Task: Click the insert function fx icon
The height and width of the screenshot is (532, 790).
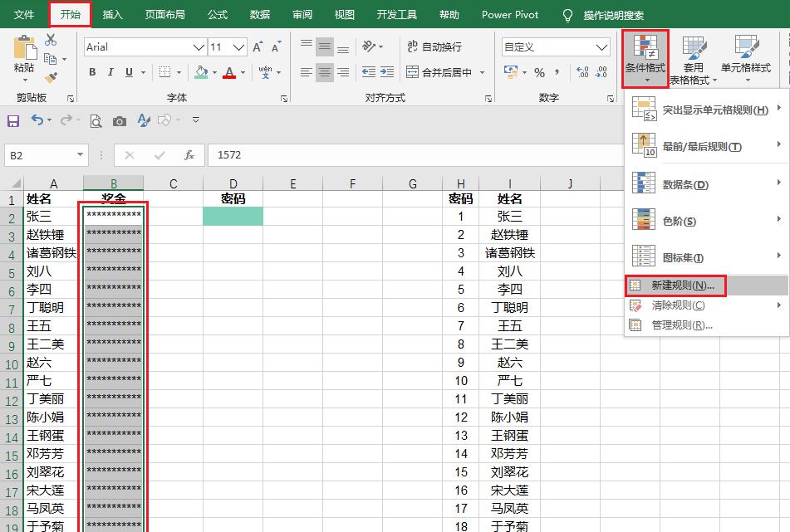Action: (x=189, y=155)
